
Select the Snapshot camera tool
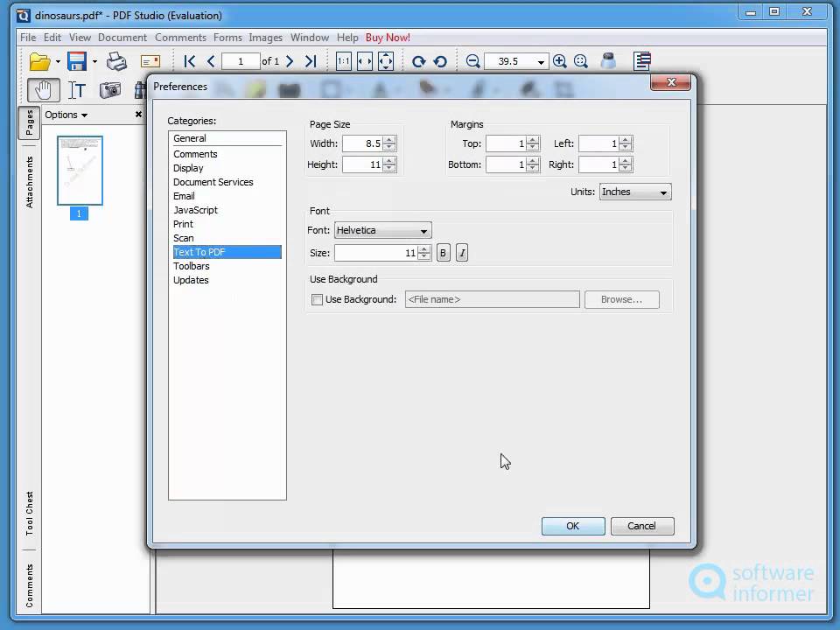pos(110,90)
